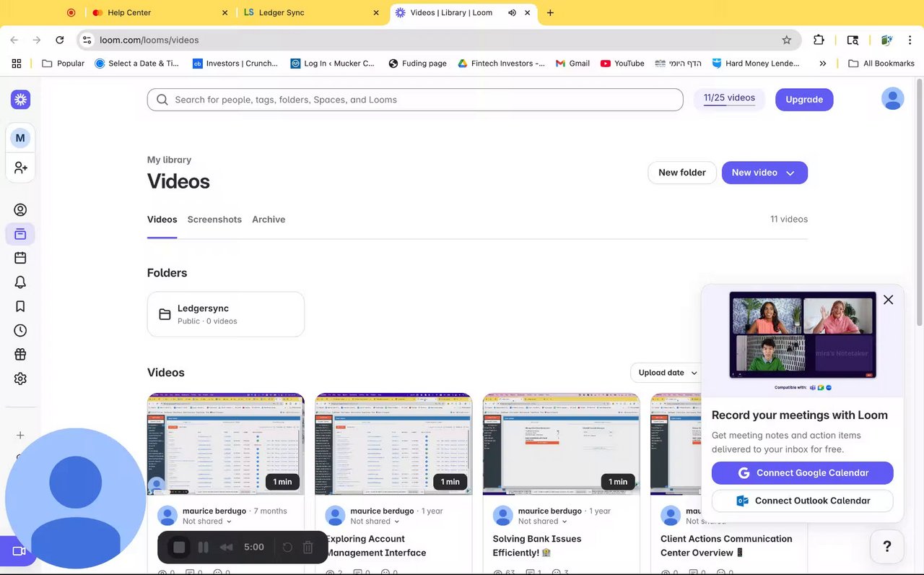
Task: Reload the page
Action: point(60,40)
